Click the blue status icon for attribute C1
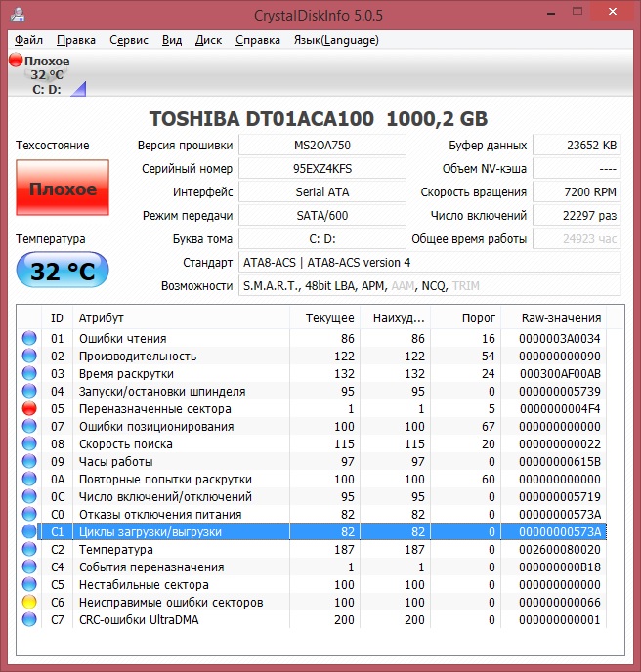 coord(29,531)
